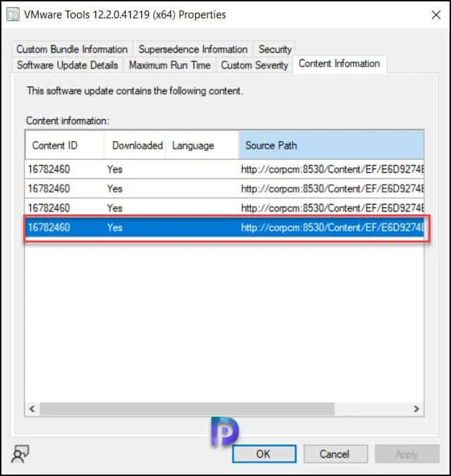Viewport: 451px width, 476px height.
Task: Switch to Supersedence Information tab
Action: [193, 49]
